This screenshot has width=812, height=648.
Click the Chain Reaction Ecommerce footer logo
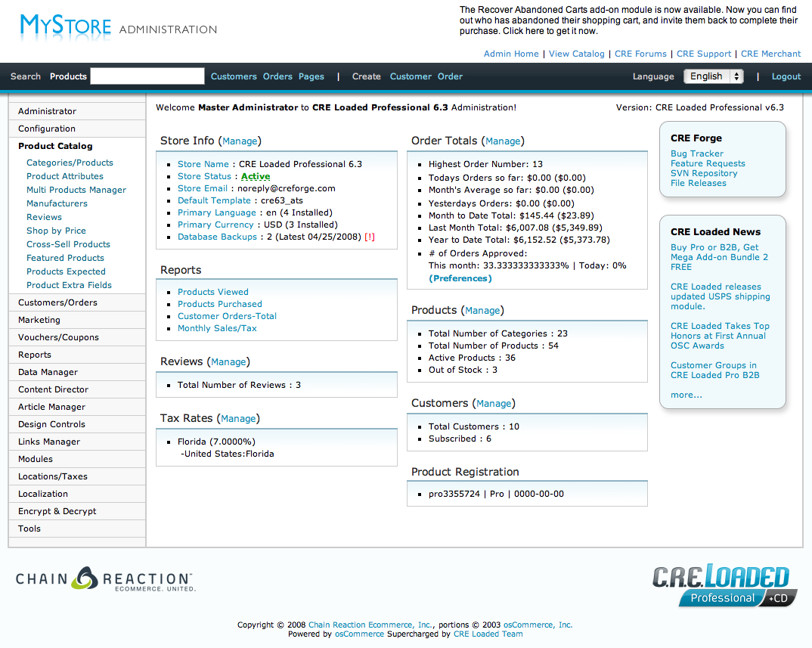(x=106, y=578)
